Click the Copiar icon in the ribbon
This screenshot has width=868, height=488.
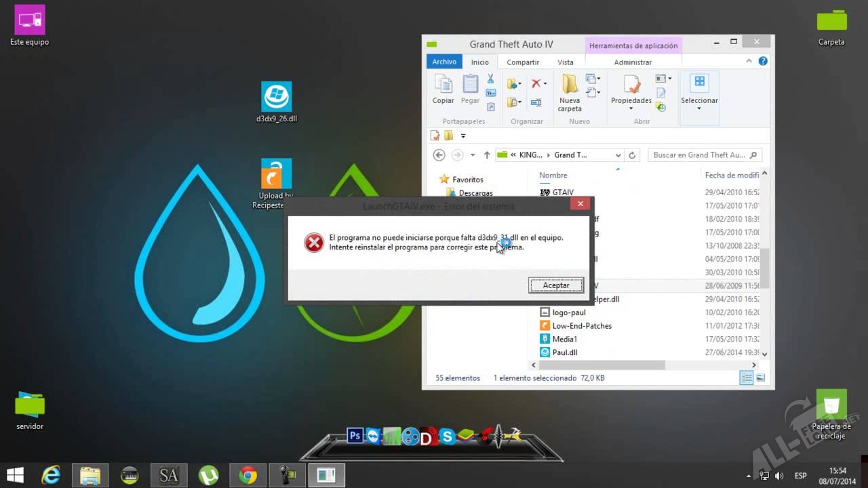click(443, 85)
